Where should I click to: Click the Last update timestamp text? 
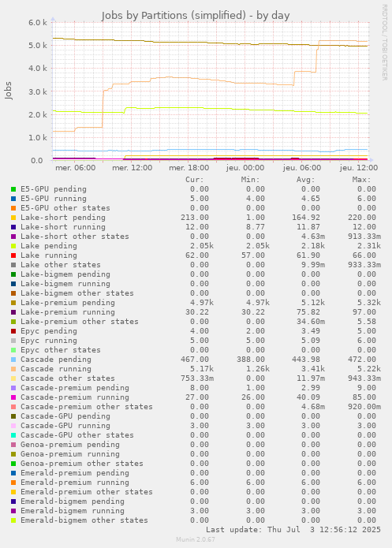293,530
